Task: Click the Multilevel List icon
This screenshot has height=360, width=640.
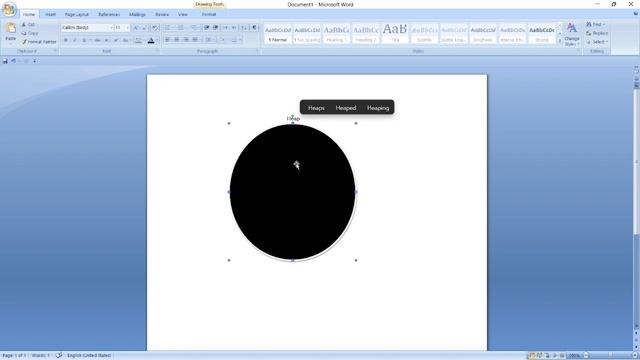Action: (x=194, y=28)
